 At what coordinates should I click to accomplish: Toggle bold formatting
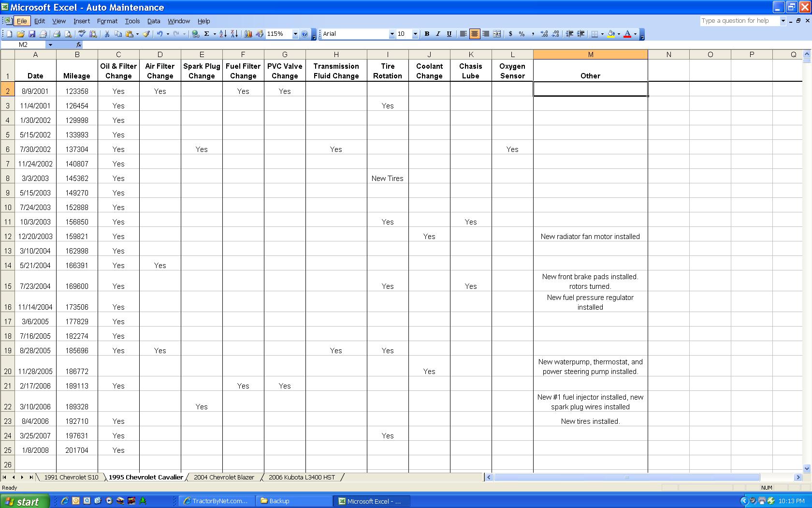click(x=427, y=34)
